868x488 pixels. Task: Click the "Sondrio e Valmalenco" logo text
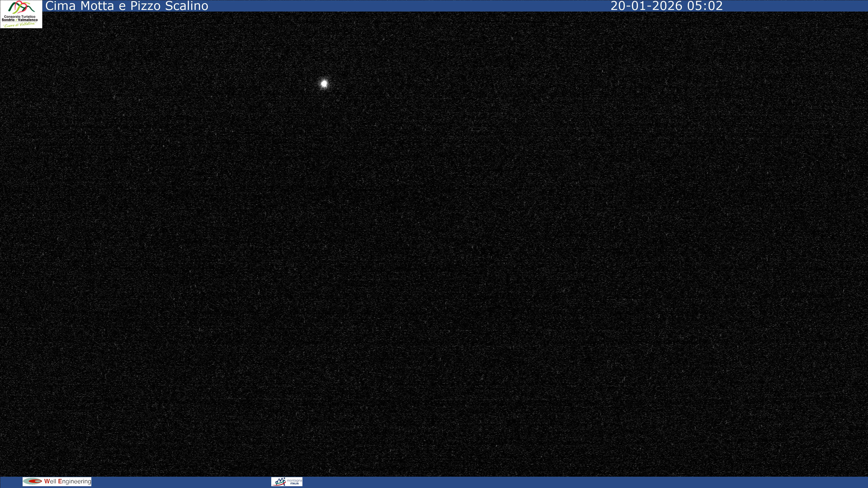20,20
